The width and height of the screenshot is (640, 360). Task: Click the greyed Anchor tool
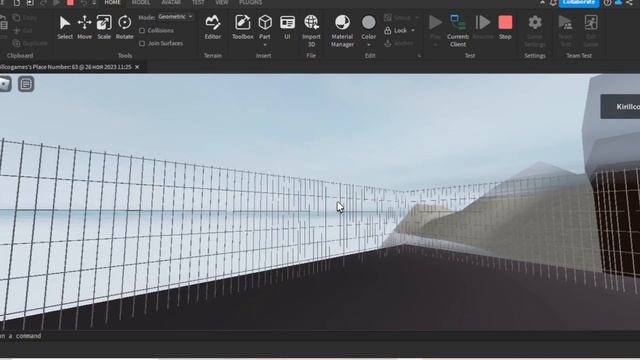pyautogui.click(x=398, y=43)
